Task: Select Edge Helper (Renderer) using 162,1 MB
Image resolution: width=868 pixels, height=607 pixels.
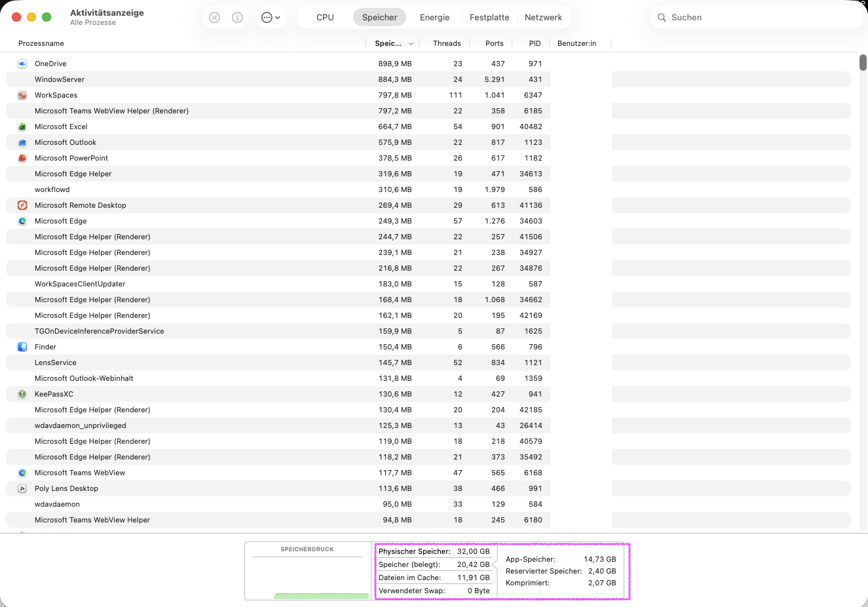Action: point(428,315)
